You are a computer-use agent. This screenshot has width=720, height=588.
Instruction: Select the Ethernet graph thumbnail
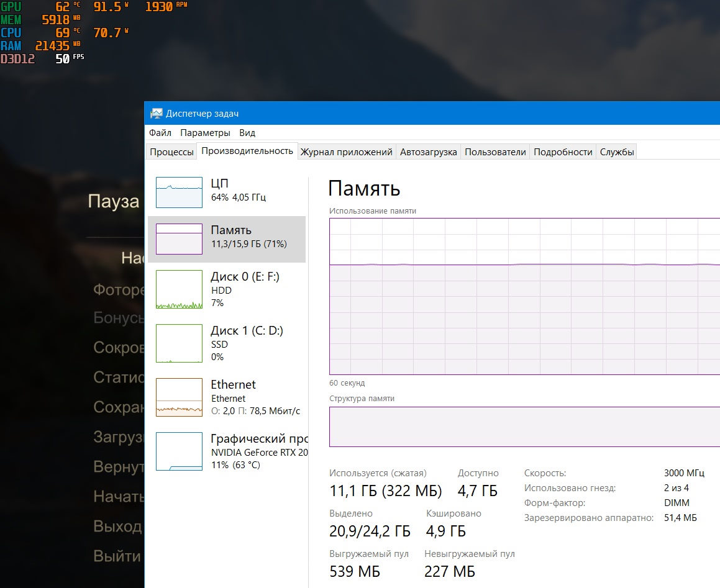click(179, 397)
